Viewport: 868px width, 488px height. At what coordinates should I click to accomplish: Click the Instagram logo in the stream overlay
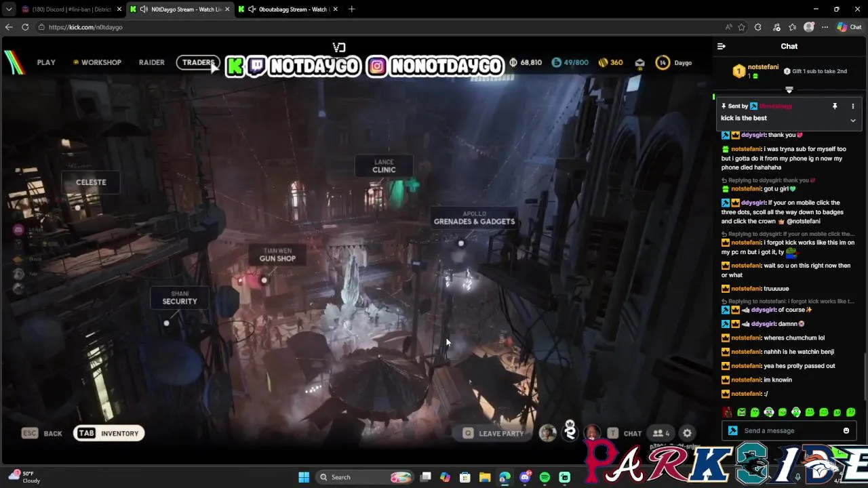377,66
